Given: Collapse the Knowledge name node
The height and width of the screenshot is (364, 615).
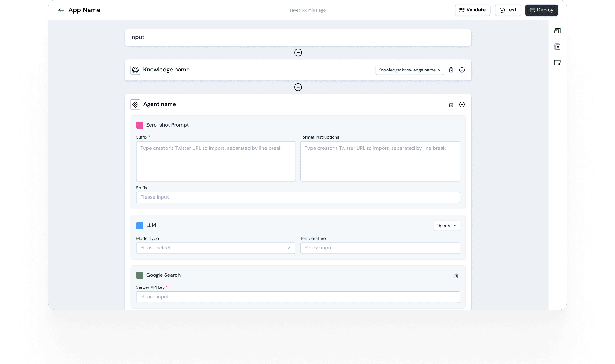Looking at the screenshot, I should [462, 70].
